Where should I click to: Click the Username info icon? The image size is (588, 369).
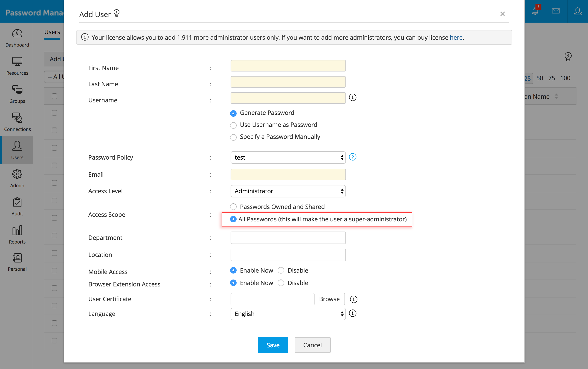353,98
